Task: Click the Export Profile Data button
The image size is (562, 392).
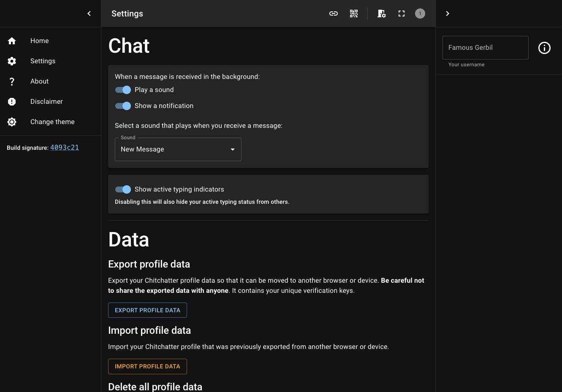Action: click(x=147, y=310)
